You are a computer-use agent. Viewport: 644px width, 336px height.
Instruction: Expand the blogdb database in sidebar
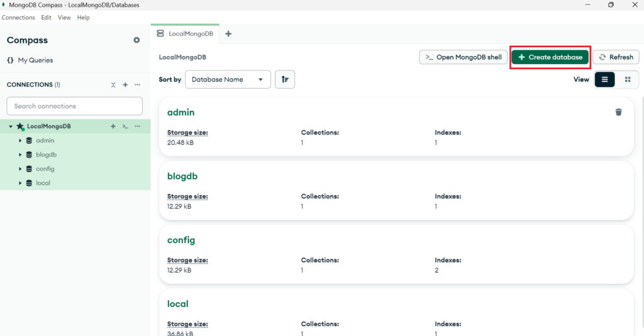coord(20,154)
